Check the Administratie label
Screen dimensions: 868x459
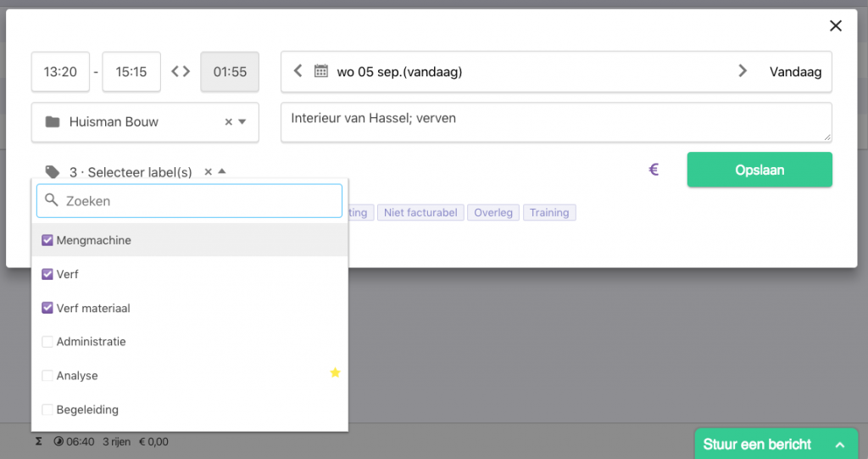(47, 342)
